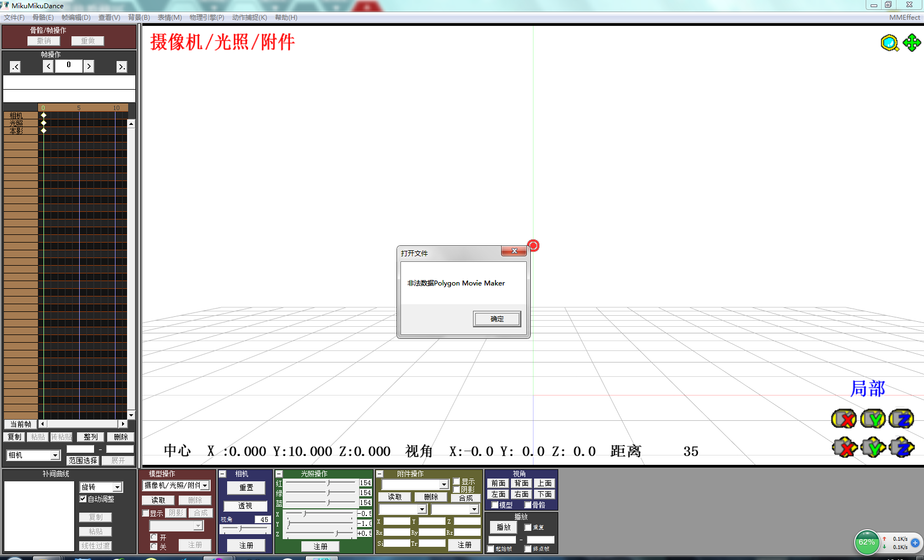Screen dimensions: 924x560
Task: Enable 显示 checkbox in accessory panel
Action: [x=456, y=481]
